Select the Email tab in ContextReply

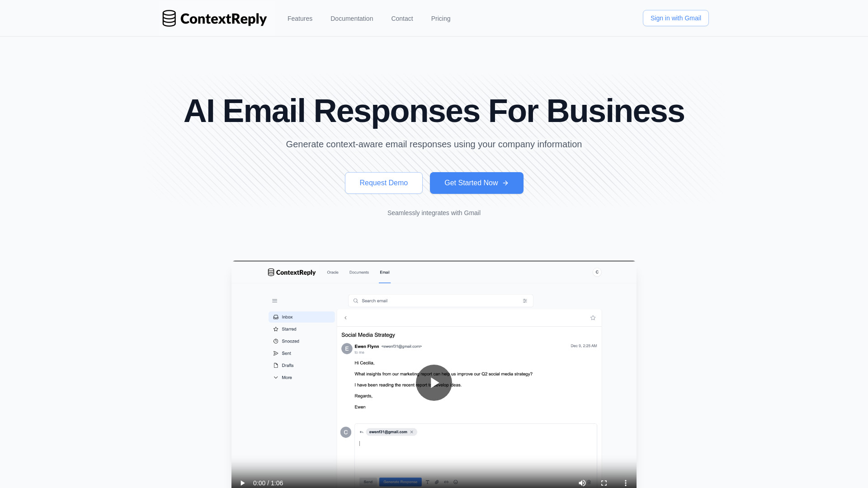point(385,272)
